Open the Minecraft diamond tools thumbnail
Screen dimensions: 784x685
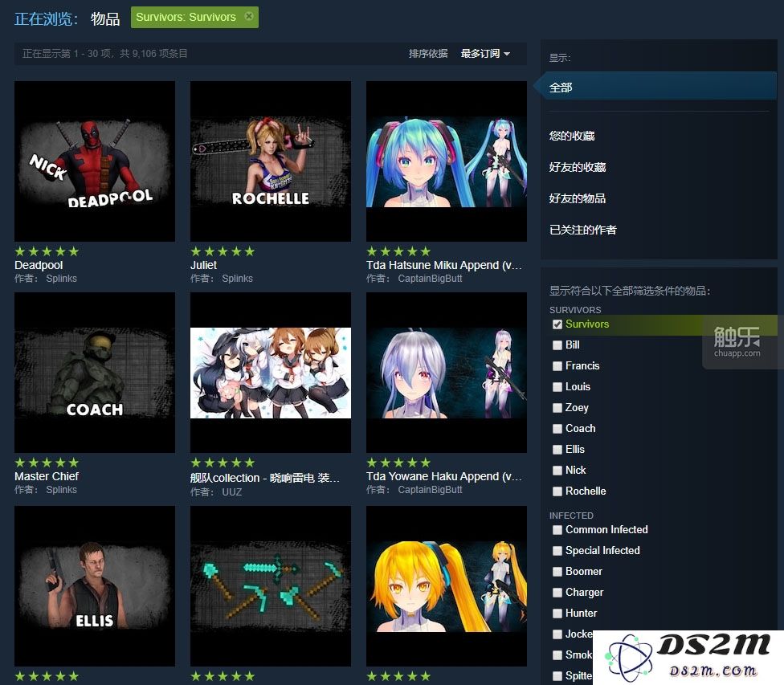(x=271, y=586)
